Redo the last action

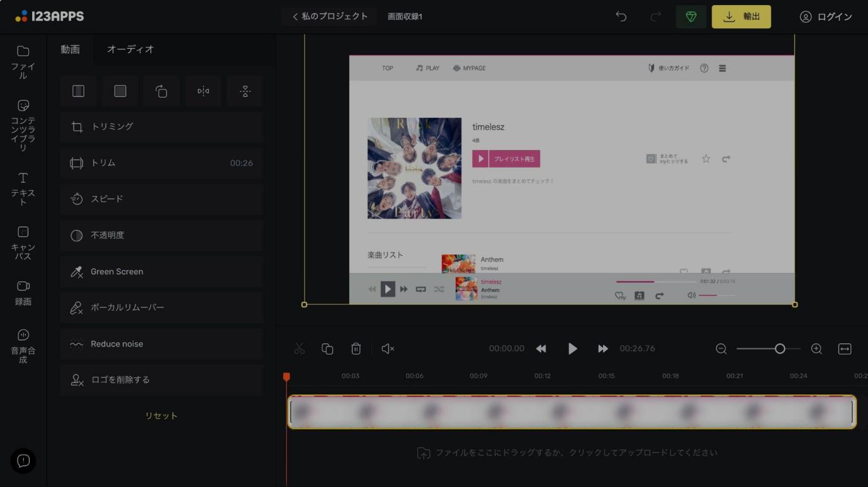655,17
